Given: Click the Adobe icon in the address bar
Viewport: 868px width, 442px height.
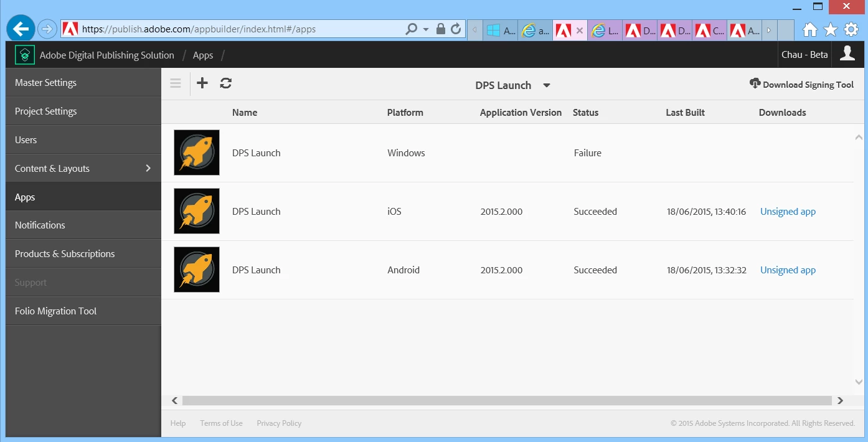Looking at the screenshot, I should (70, 29).
